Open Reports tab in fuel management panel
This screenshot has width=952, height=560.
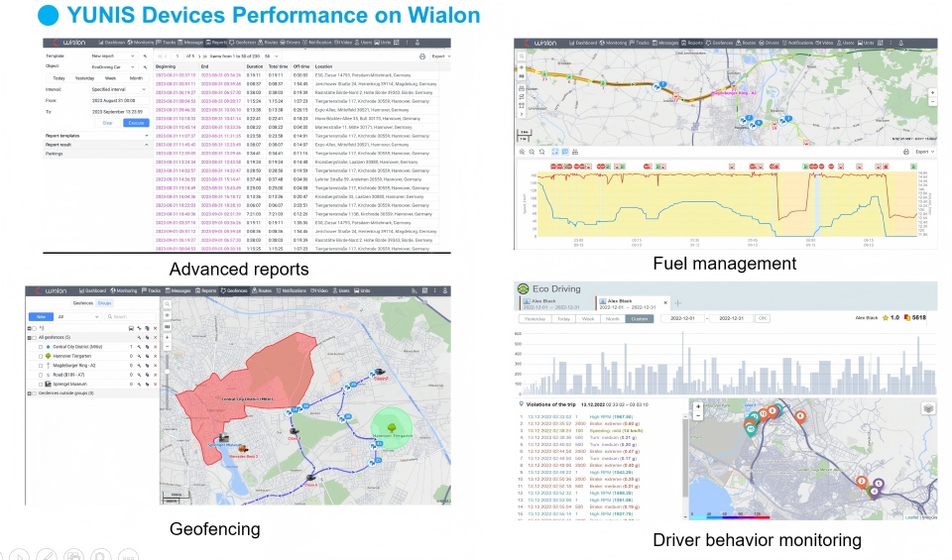click(x=691, y=43)
